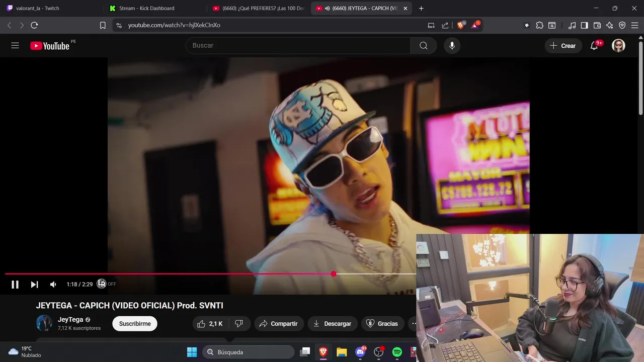Screen dimensions: 644x362
Task: Open the JeyTega channel name link
Action: pos(70,319)
